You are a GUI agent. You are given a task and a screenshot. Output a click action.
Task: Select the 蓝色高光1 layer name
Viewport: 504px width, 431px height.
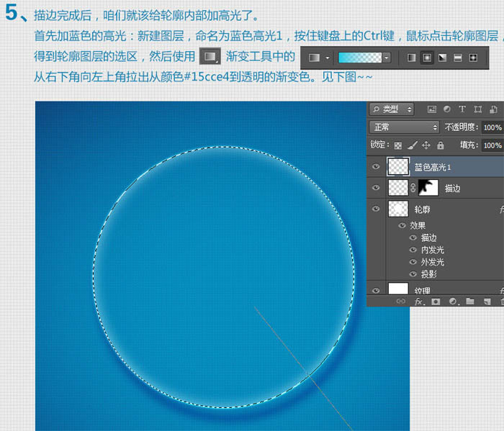pyautogui.click(x=432, y=168)
